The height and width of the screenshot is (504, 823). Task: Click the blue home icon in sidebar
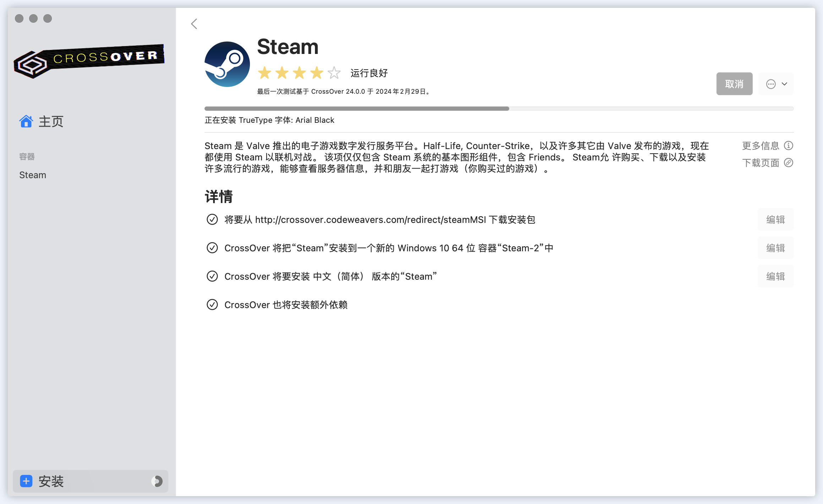point(26,121)
